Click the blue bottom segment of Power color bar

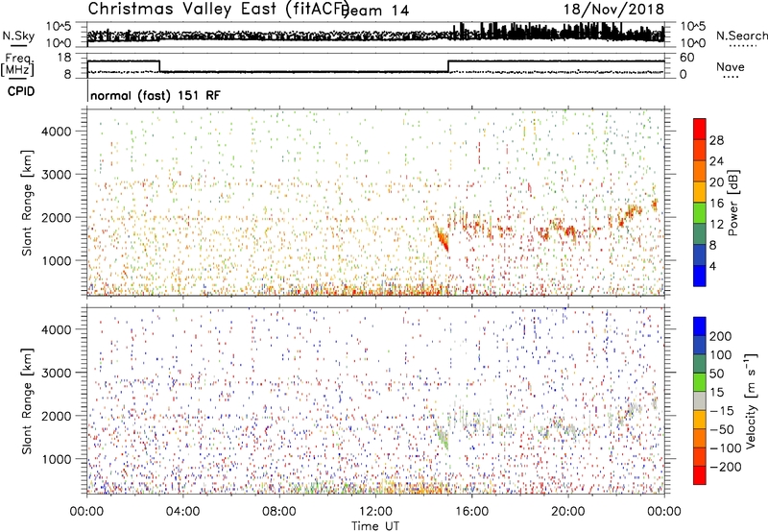[x=700, y=276]
